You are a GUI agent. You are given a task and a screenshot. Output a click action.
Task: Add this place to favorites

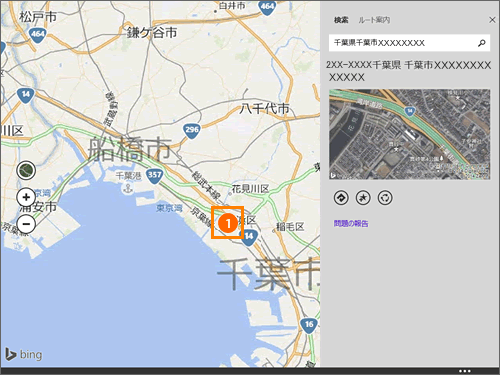click(363, 198)
